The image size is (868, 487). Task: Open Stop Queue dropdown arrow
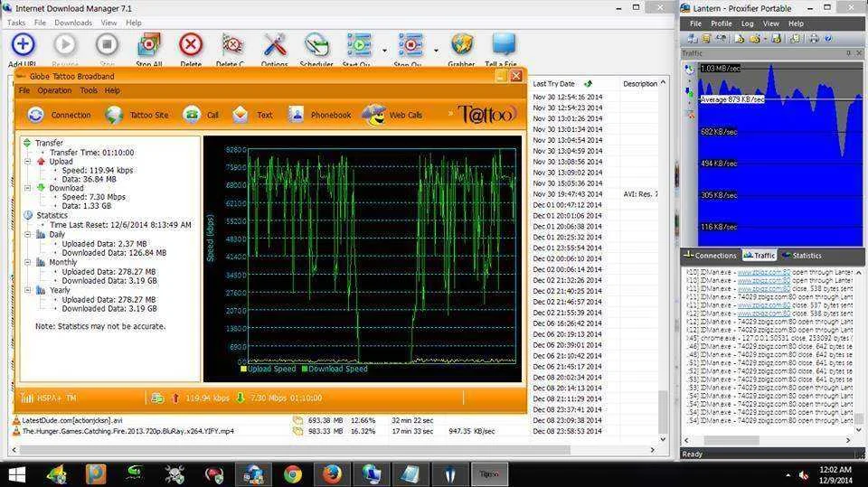click(x=436, y=51)
